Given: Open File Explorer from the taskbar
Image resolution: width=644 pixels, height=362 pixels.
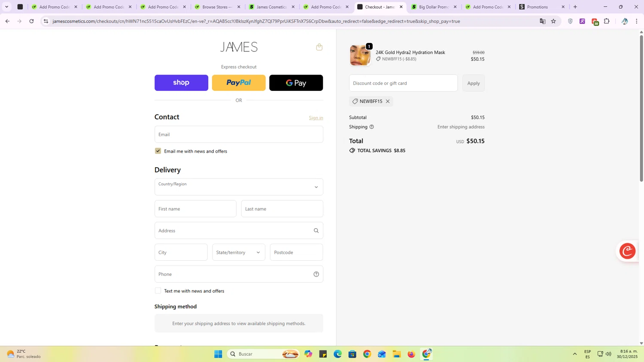Looking at the screenshot, I should tap(396, 354).
